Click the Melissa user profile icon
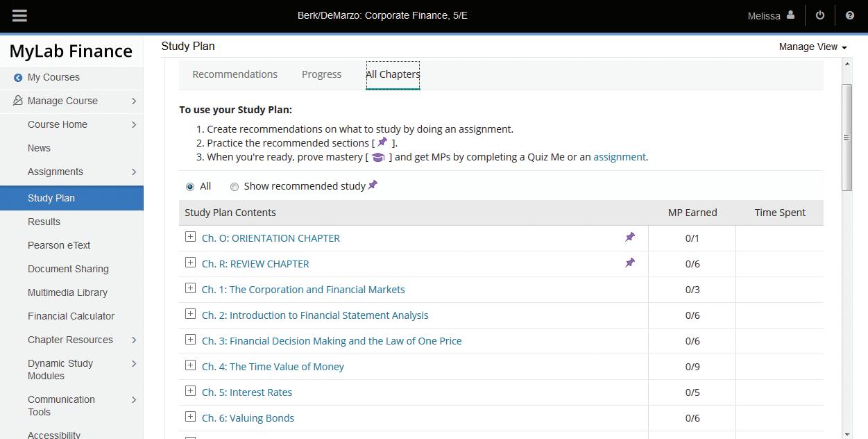 (x=790, y=15)
